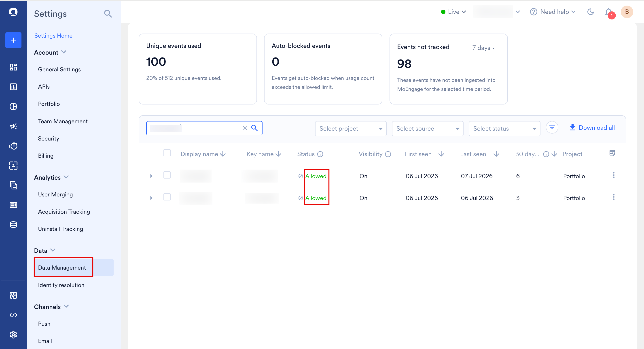Click the blue plus create button
The image size is (644, 349).
(13, 40)
